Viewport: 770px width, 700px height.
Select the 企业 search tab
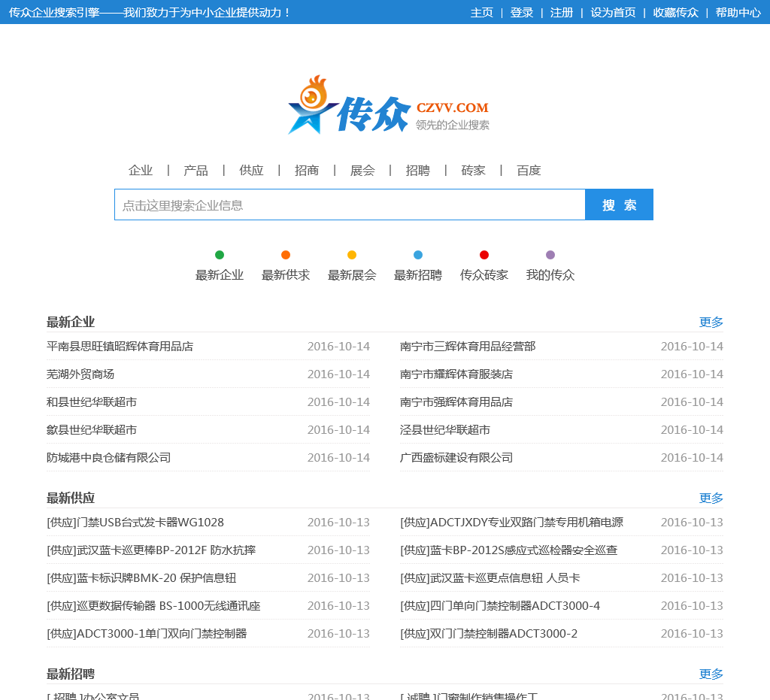(141, 171)
